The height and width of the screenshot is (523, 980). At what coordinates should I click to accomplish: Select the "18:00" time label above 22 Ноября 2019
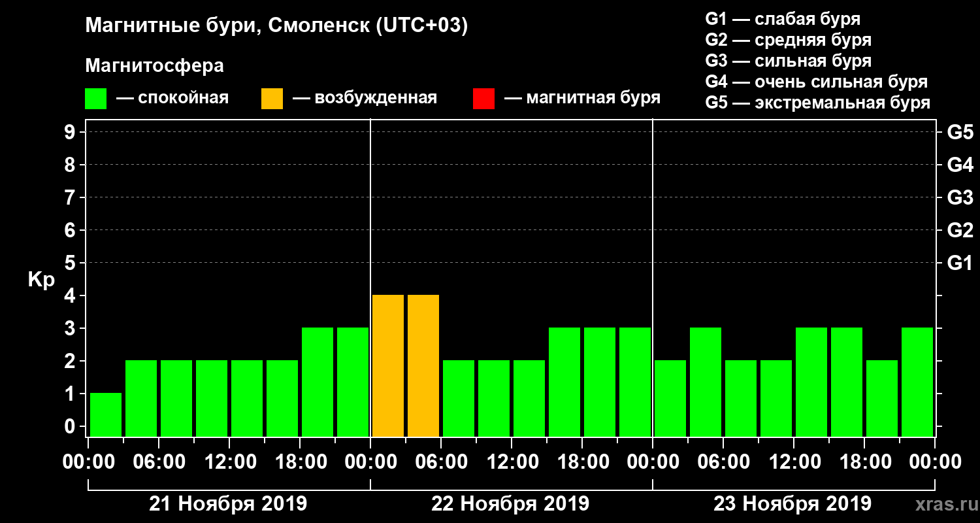click(x=582, y=462)
